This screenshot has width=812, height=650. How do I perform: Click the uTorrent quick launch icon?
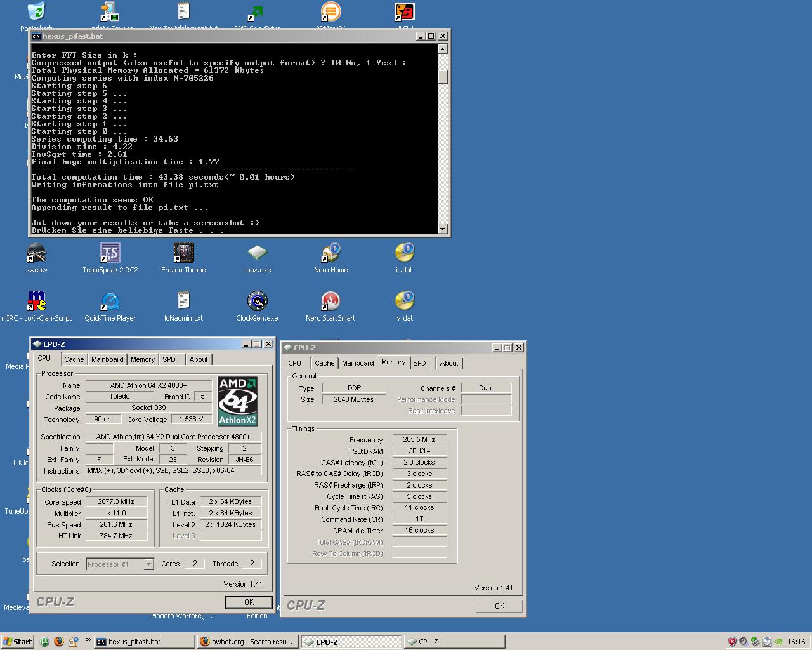44,642
